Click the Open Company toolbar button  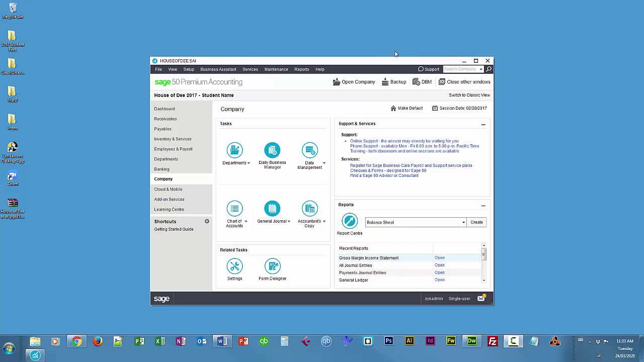354,82
